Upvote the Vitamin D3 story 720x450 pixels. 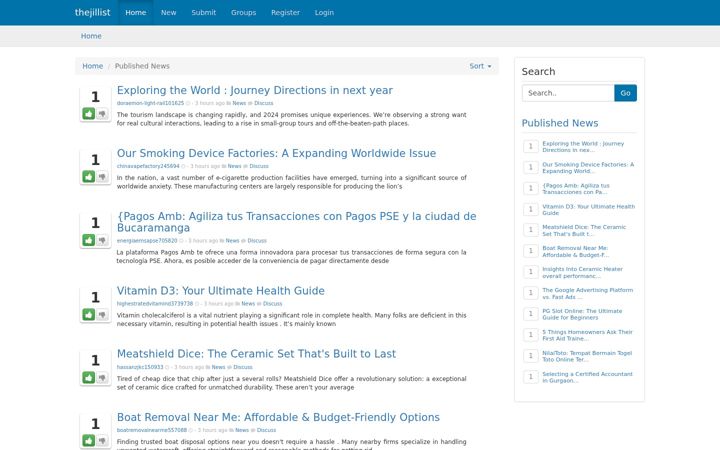click(89, 314)
